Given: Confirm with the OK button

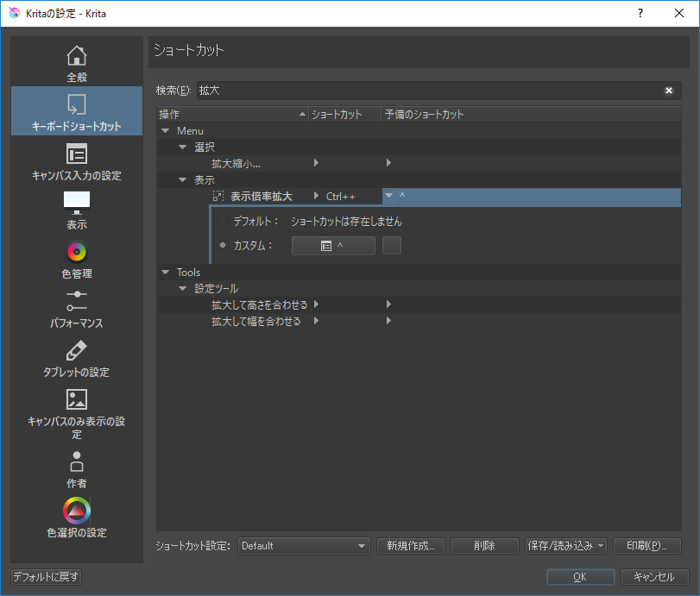Looking at the screenshot, I should point(580,577).
